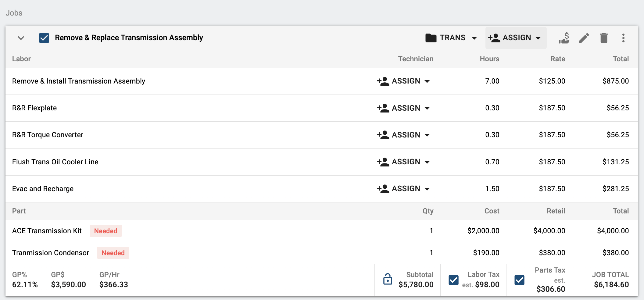644x300 pixels.
Task: Toggle the Parts Tax checkbox
Action: (x=519, y=280)
